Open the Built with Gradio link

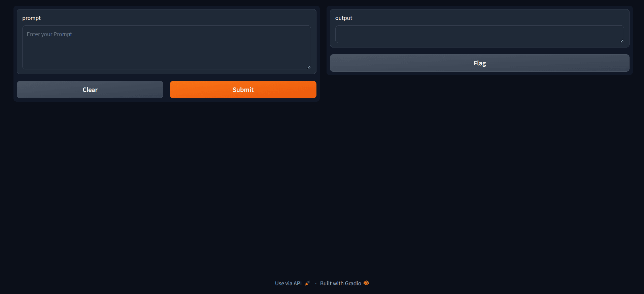340,284
